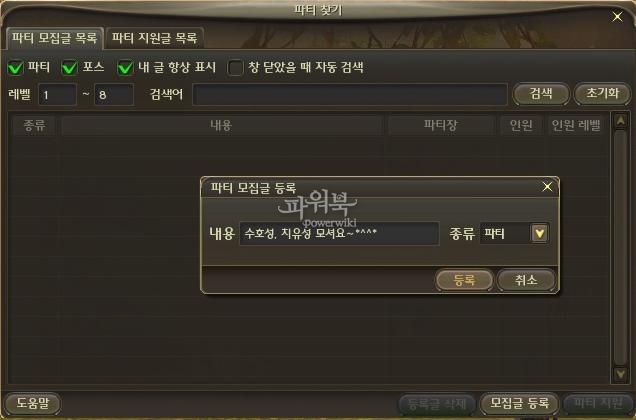Viewport: 636px width, 420px height.
Task: Click the 검색 button
Action: pyautogui.click(x=541, y=94)
